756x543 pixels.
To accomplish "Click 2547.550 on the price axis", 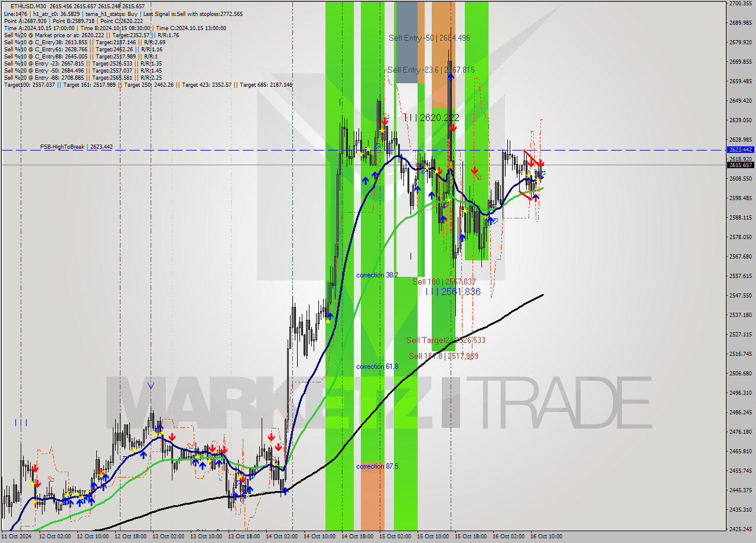I will [x=741, y=296].
